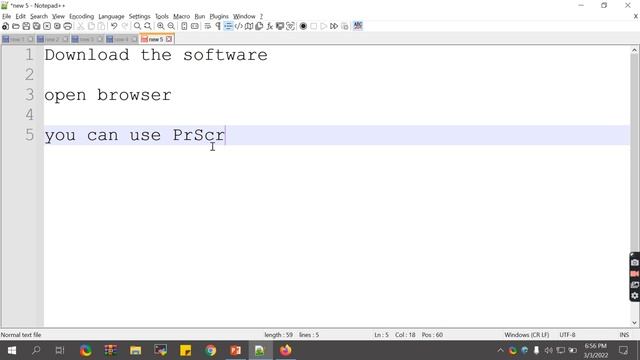This screenshot has height=360, width=640.
Task: Toggle synchronize vertical scrolling icon
Action: pos(184,26)
